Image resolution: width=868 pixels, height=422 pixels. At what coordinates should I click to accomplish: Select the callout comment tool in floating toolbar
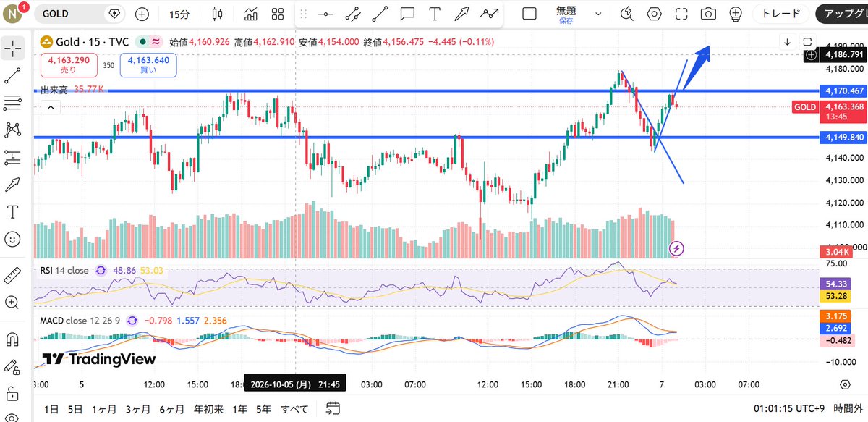407,14
